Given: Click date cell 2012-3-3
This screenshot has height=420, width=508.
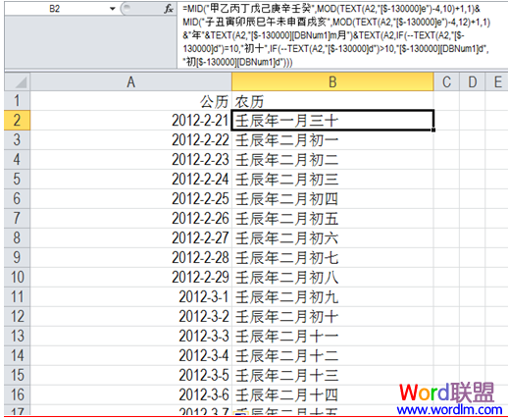Looking at the screenshot, I should coord(130,337).
